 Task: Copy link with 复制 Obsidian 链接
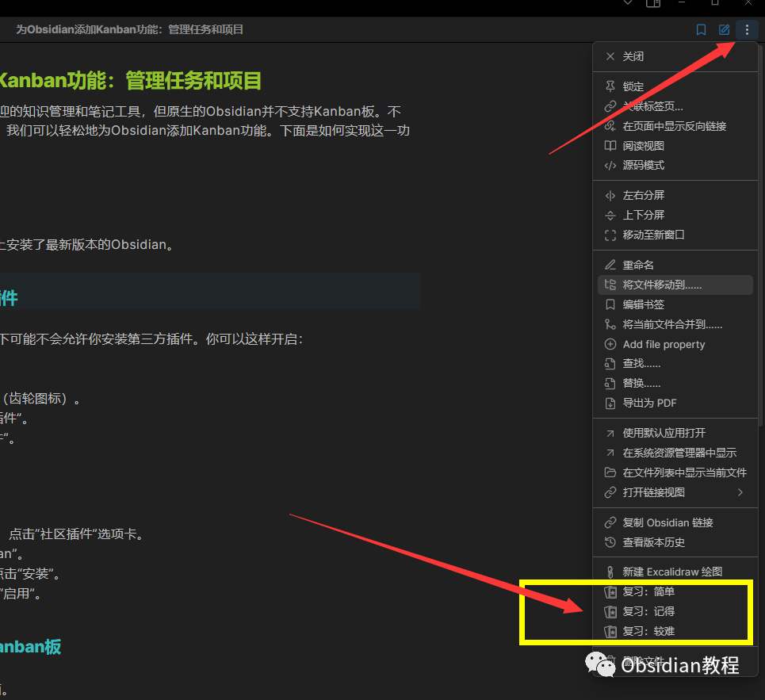click(675, 523)
